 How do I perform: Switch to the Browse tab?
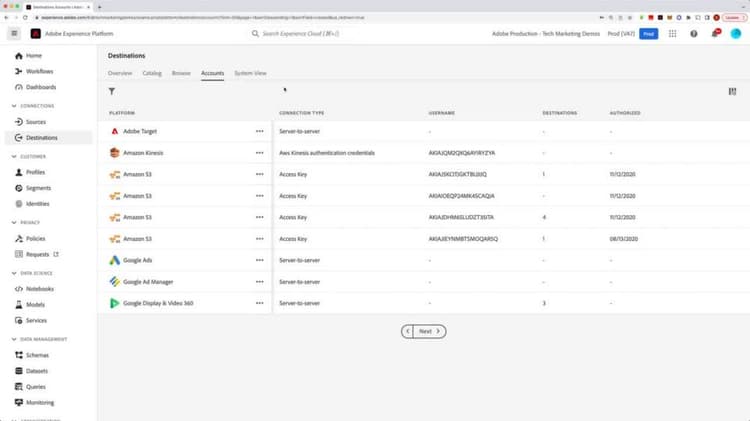pos(181,73)
